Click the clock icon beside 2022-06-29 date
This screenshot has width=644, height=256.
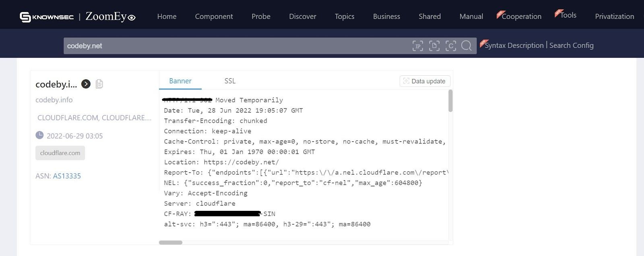coord(39,135)
